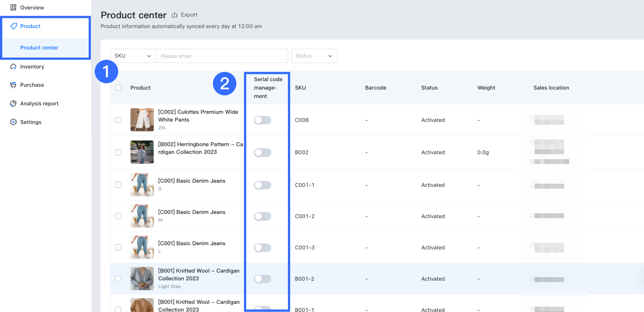
Task: Click the Product tag icon
Action: (13, 26)
